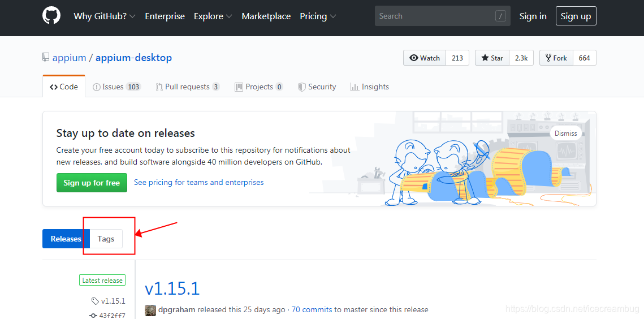
Task: Expand the Explore dropdown menu
Action: click(x=213, y=16)
